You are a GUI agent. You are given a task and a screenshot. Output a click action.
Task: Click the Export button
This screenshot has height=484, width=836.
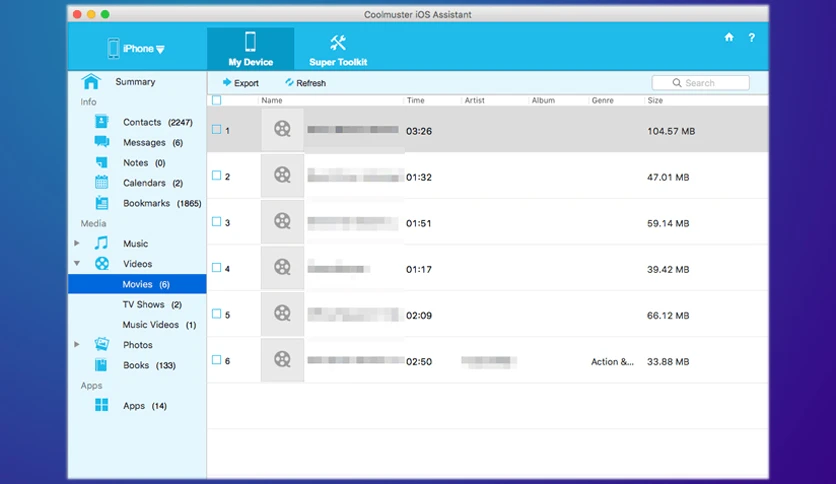240,83
